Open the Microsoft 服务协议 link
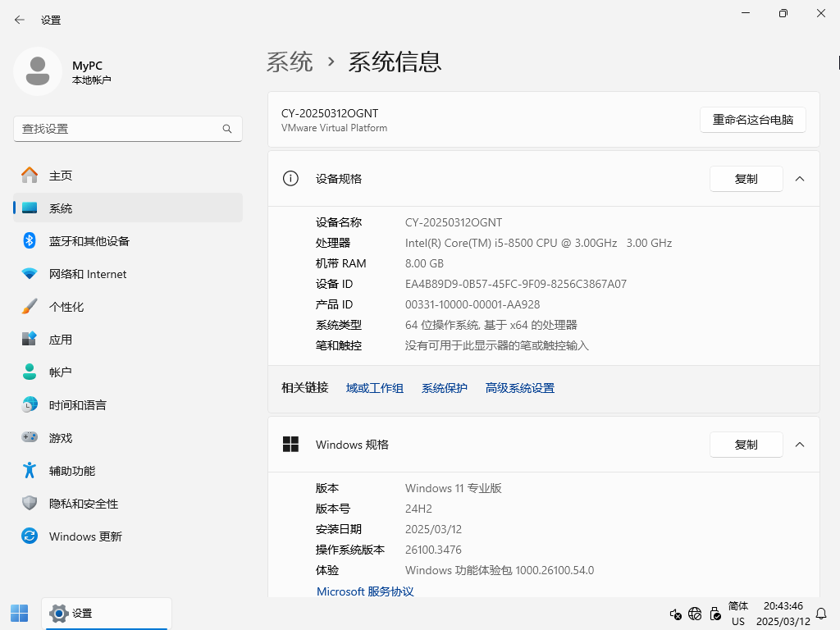 (x=364, y=591)
